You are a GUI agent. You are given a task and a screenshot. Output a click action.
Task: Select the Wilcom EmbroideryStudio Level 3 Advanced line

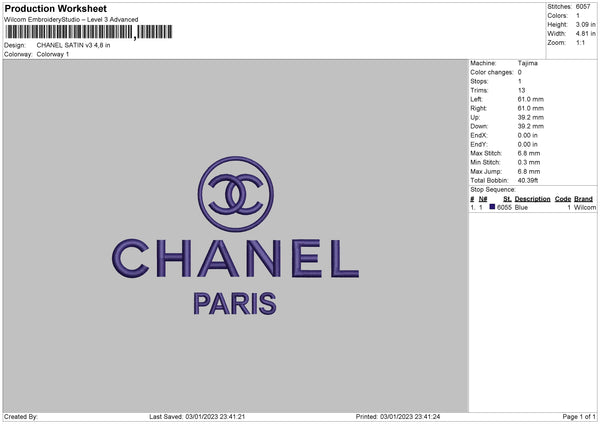coord(71,20)
